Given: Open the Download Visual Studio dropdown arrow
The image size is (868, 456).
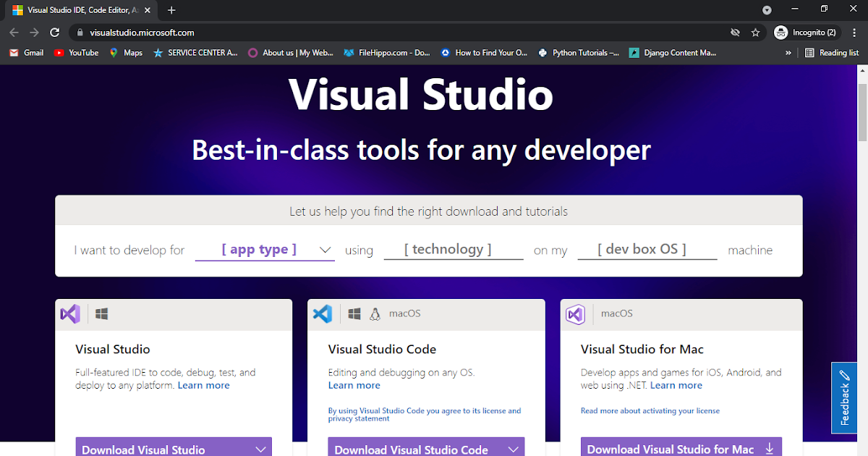Looking at the screenshot, I should coord(260,449).
